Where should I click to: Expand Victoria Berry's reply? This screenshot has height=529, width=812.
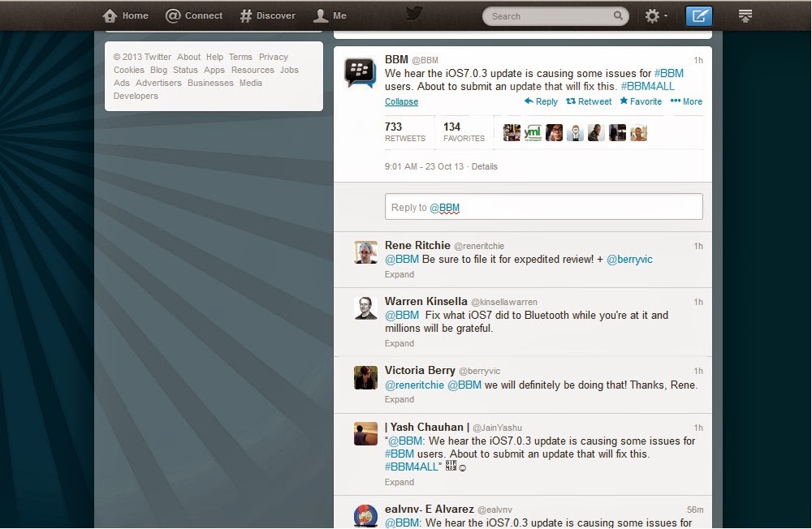(x=400, y=400)
